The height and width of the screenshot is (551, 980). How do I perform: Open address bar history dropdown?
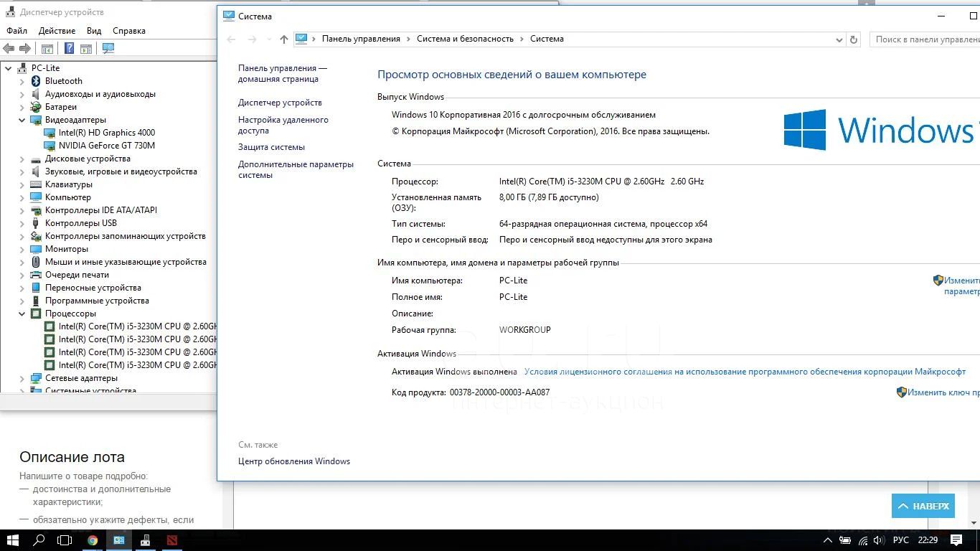[839, 39]
